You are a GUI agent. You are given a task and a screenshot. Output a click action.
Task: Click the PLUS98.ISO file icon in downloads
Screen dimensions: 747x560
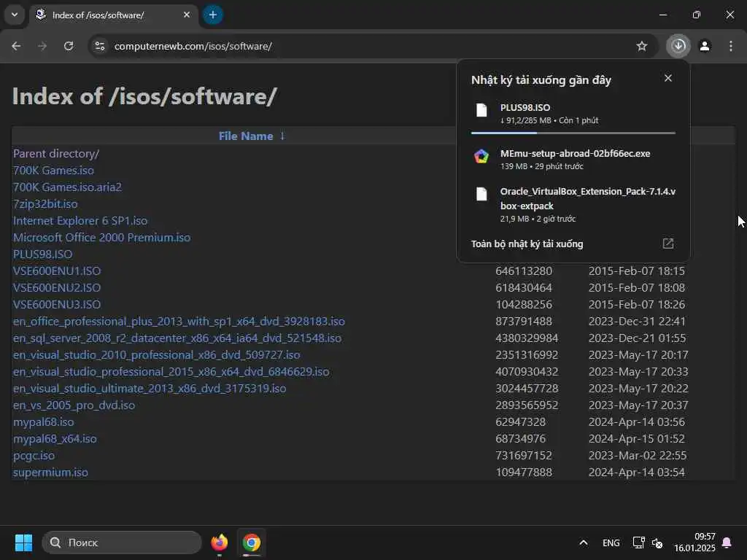(x=481, y=110)
